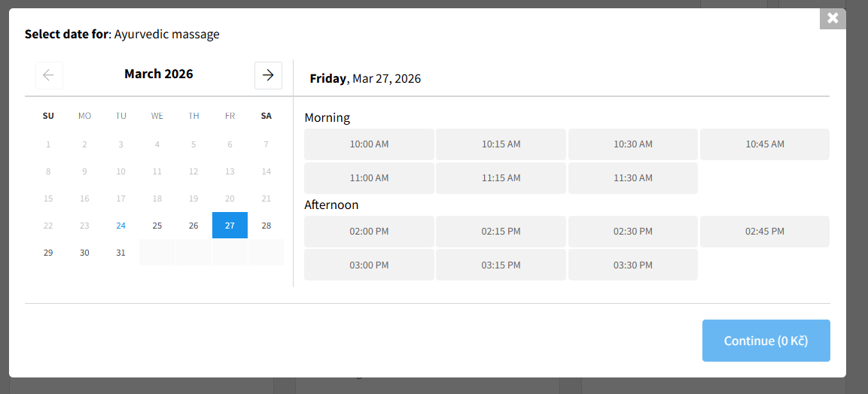Go to next month using right arrow
This screenshot has height=394, width=868.
pyautogui.click(x=268, y=75)
